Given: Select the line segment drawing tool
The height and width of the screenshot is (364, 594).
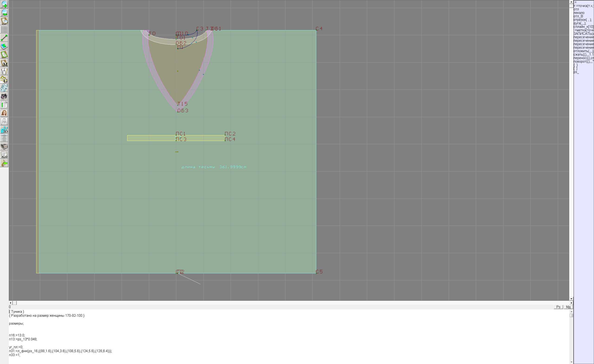Looking at the screenshot, I should click(4, 38).
